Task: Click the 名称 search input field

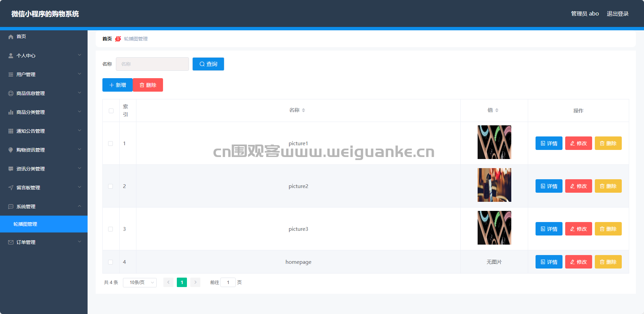Action: point(152,64)
